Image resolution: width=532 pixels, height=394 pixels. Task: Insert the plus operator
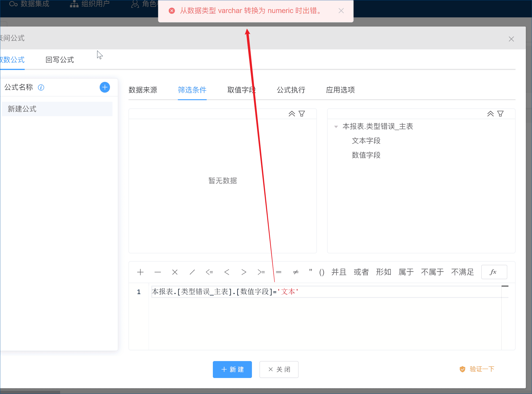pyautogui.click(x=140, y=272)
